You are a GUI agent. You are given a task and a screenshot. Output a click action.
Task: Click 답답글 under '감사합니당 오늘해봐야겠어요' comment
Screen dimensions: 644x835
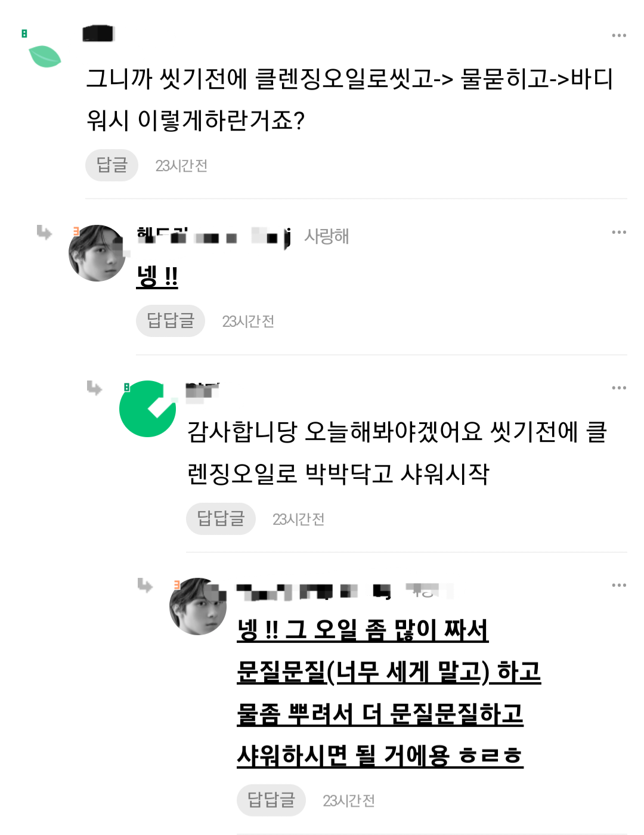tap(221, 519)
